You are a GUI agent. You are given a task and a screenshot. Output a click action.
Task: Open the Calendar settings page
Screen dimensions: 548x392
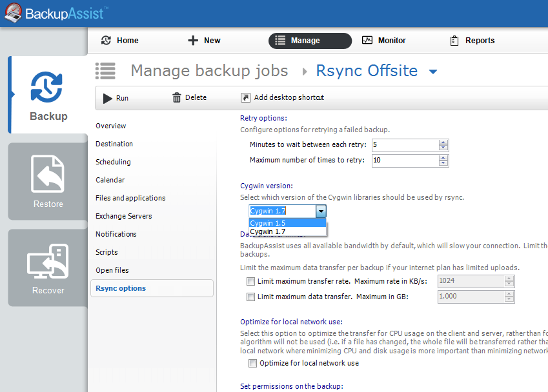(110, 180)
